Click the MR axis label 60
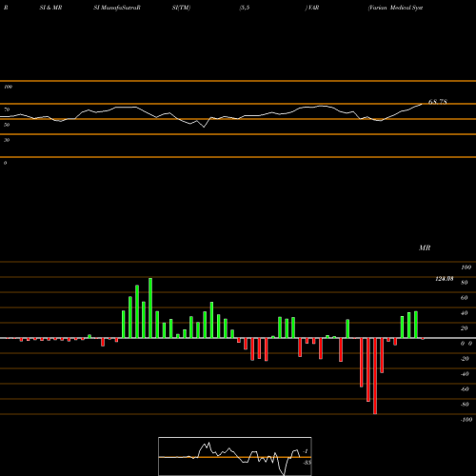476x476 pixels. click(465, 298)
